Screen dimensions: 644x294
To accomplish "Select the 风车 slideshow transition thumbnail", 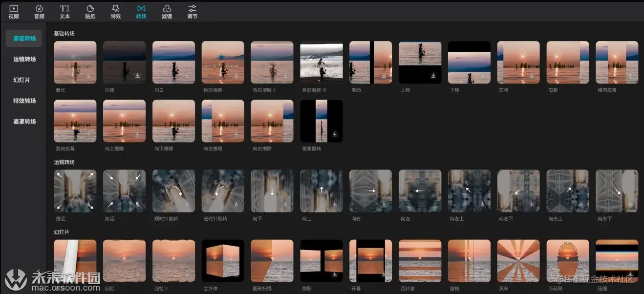I will tap(518, 261).
